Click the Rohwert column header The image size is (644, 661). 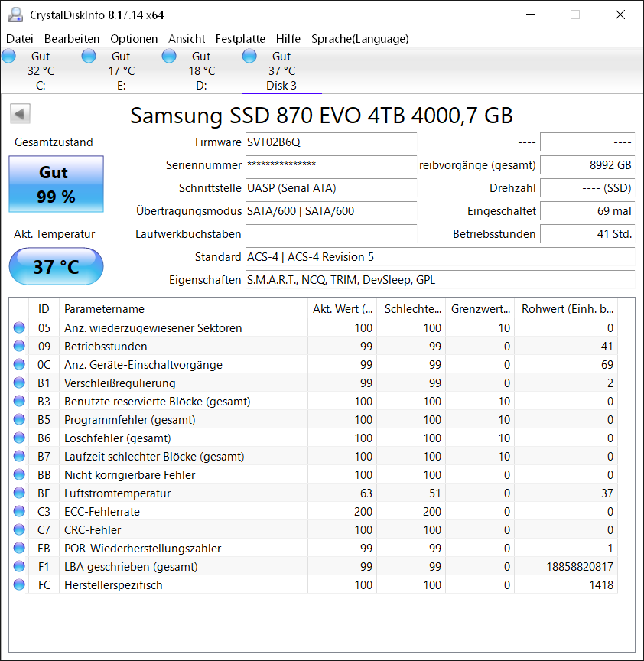coord(566,309)
